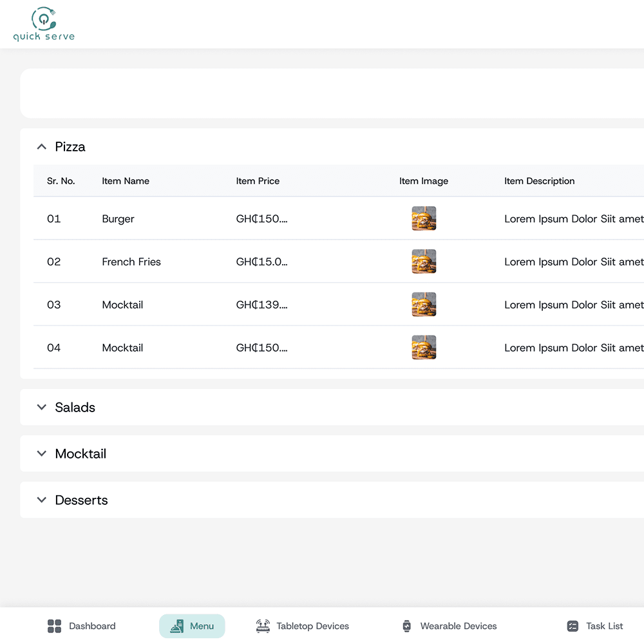
Task: Click the Dashboard grid icon
Action: pos(55,626)
